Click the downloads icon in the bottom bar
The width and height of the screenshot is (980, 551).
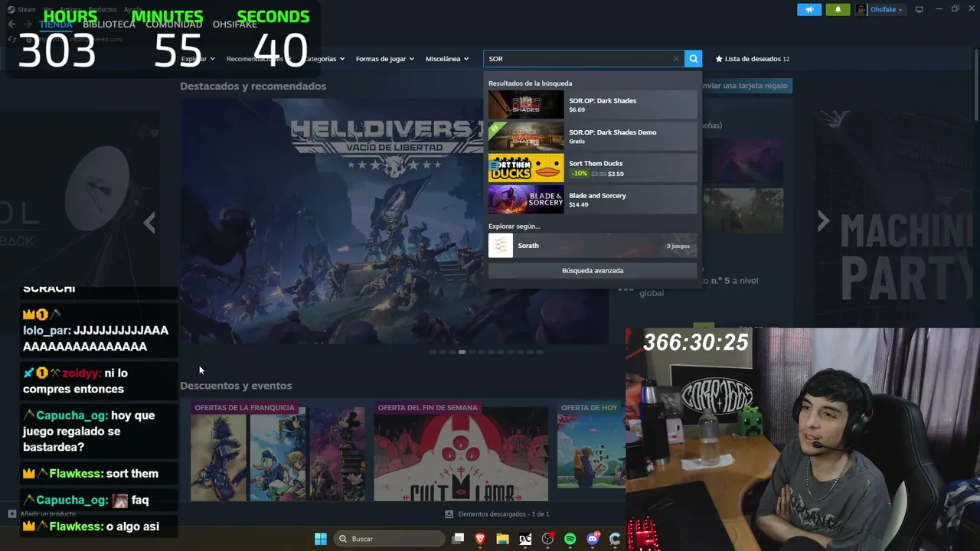(449, 514)
